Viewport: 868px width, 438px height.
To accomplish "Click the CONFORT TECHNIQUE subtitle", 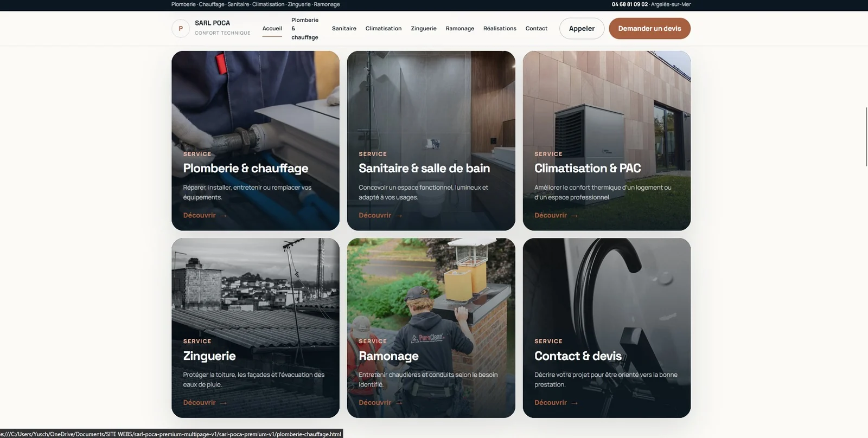I will 222,33.
